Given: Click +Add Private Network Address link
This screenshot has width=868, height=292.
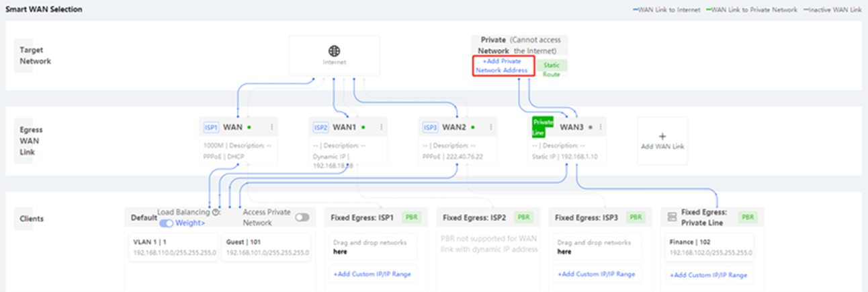Looking at the screenshot, I should click(x=502, y=65).
